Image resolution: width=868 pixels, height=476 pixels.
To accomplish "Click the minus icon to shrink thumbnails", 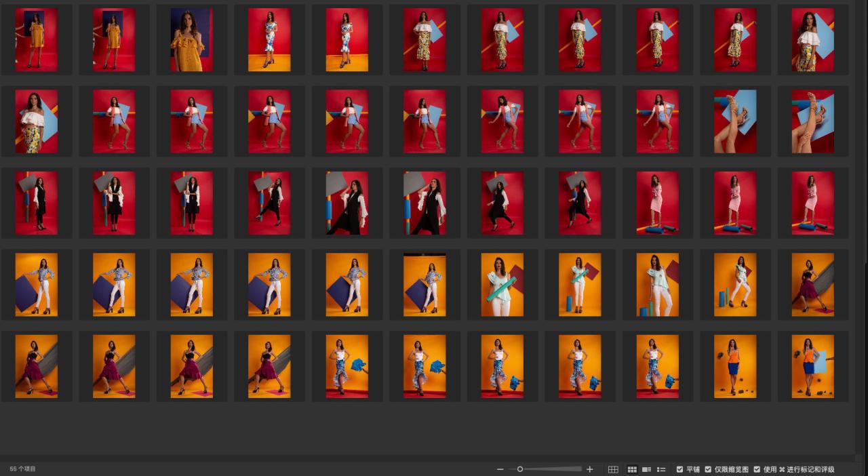I will 500,469.
